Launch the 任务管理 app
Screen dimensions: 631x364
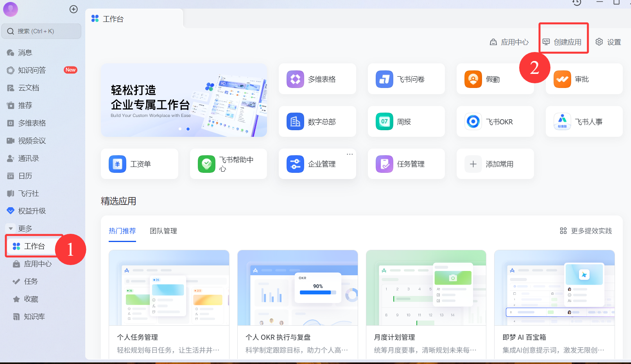click(x=406, y=164)
